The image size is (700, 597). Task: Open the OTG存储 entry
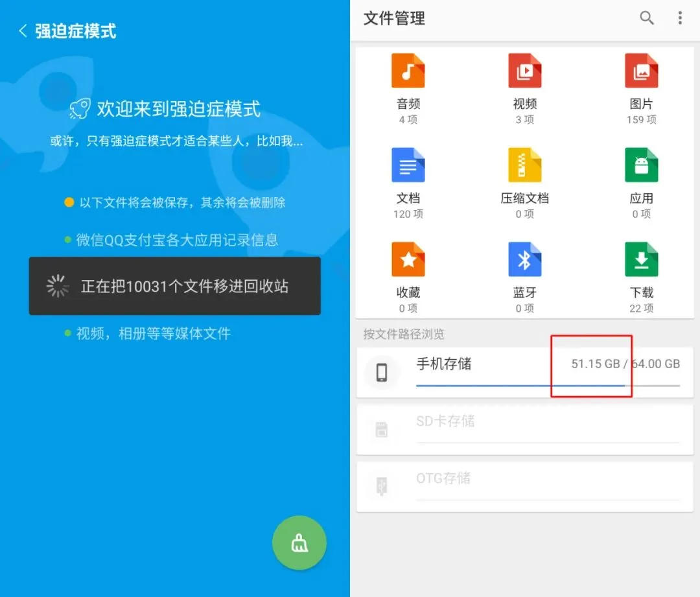pyautogui.click(x=524, y=486)
